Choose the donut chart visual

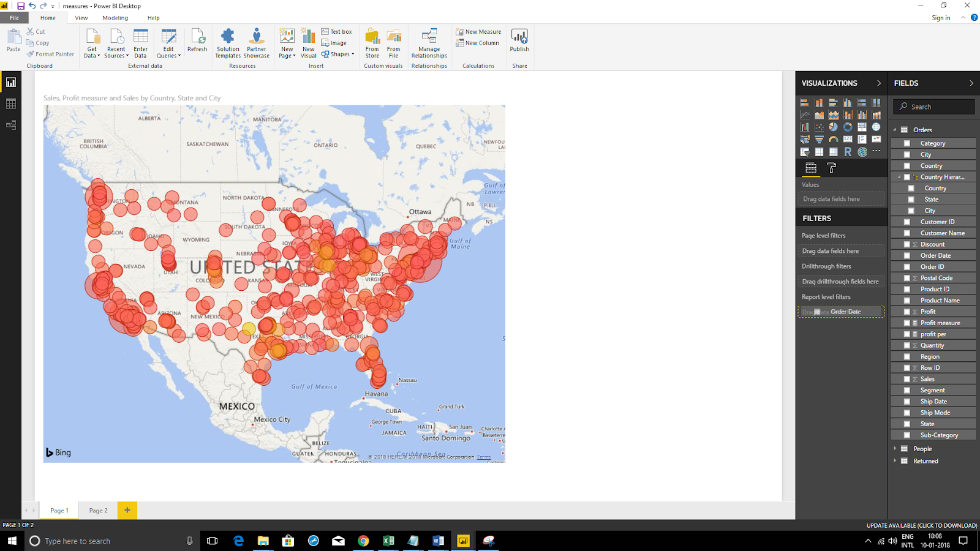tap(848, 127)
